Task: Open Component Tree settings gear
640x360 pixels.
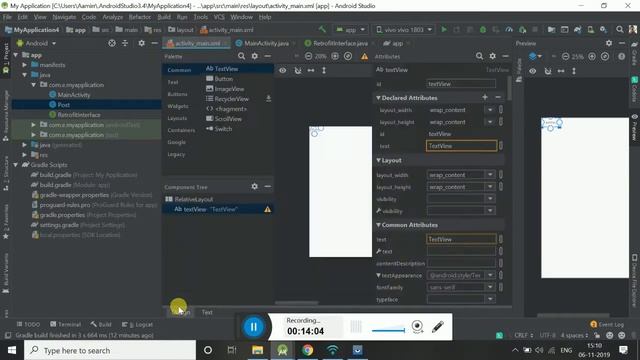Action: pyautogui.click(x=255, y=187)
